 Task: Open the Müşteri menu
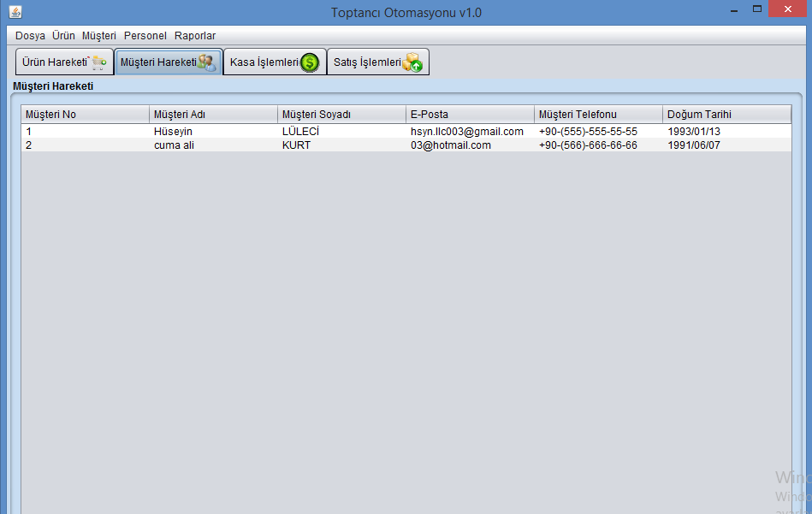coord(99,36)
